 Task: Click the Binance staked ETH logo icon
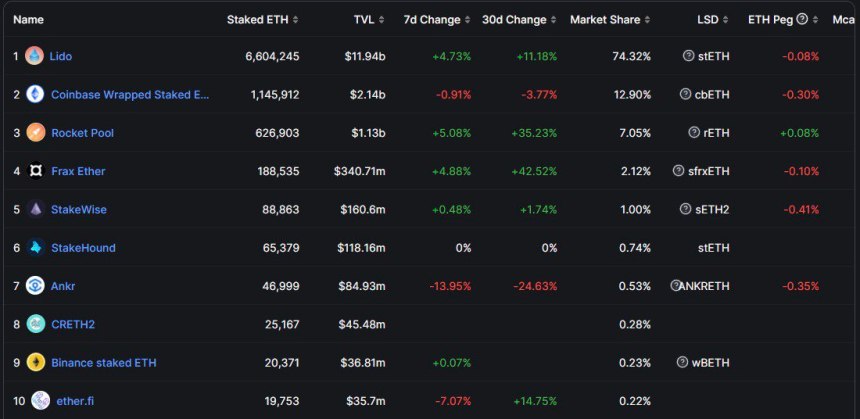[x=35, y=362]
